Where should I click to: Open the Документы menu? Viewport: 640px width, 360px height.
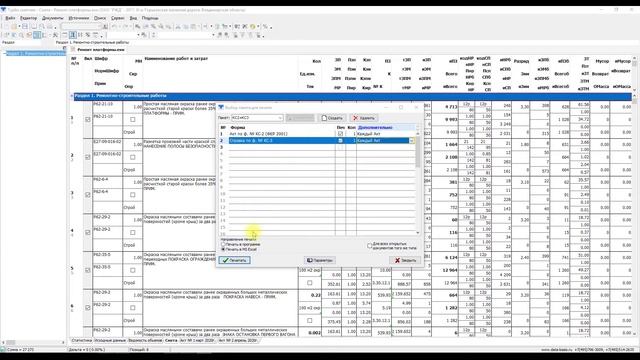click(53, 18)
